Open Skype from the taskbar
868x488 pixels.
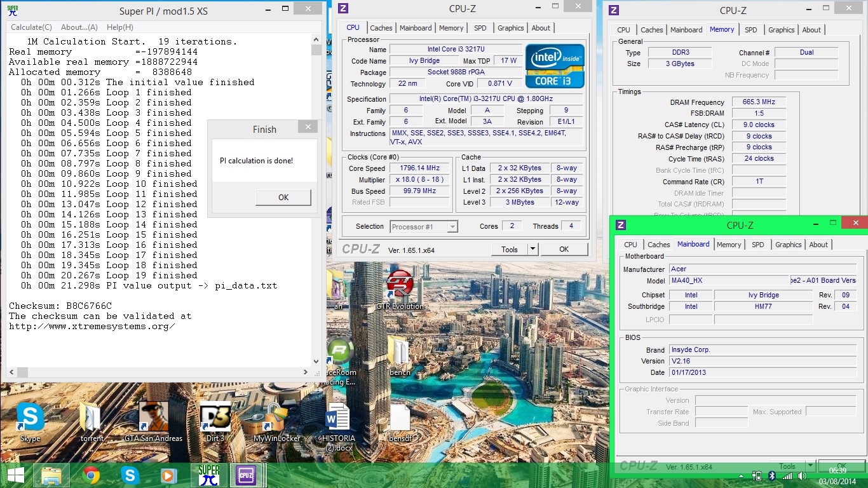coord(130,475)
